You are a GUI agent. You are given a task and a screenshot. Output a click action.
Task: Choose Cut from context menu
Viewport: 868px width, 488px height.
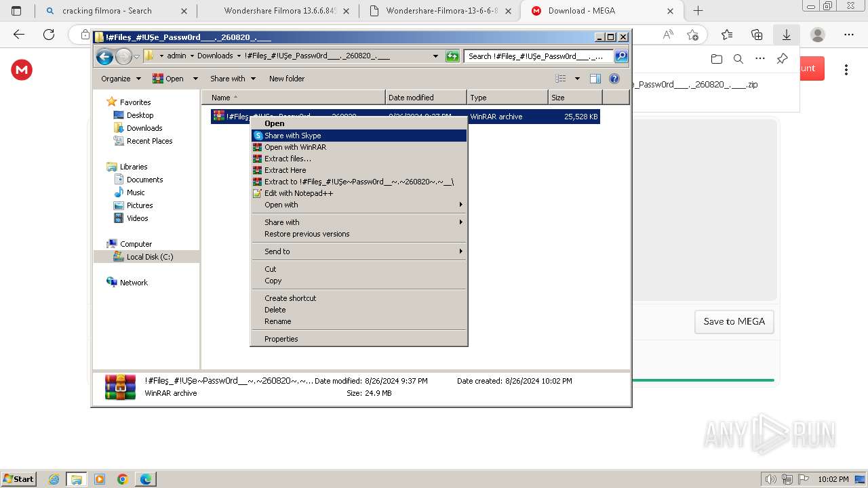pyautogui.click(x=359, y=269)
